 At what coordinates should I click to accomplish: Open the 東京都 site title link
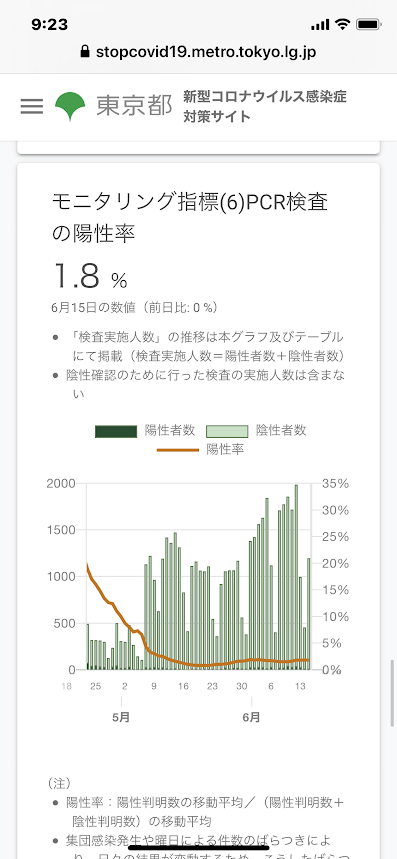[135, 106]
